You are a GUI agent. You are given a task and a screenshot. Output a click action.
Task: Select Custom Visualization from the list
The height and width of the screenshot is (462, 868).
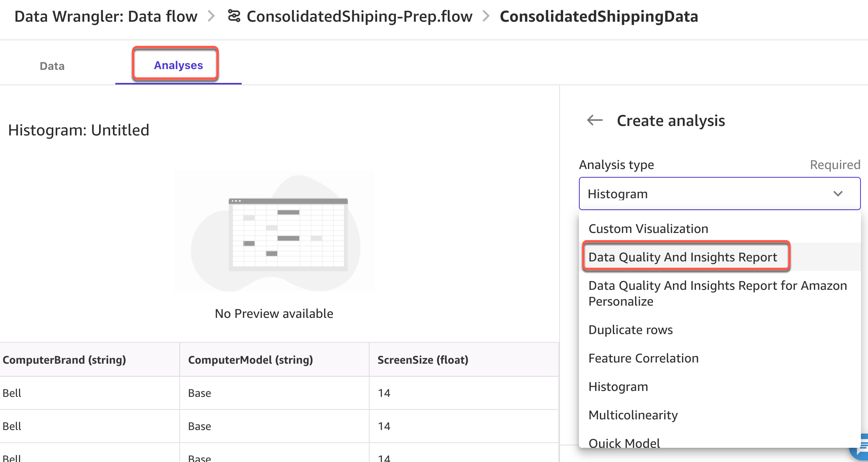click(648, 229)
